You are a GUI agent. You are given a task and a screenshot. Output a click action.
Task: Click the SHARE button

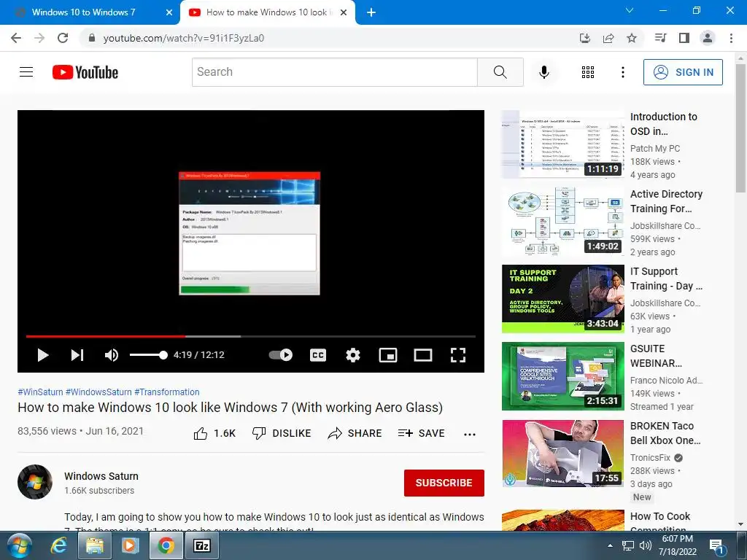tap(355, 433)
